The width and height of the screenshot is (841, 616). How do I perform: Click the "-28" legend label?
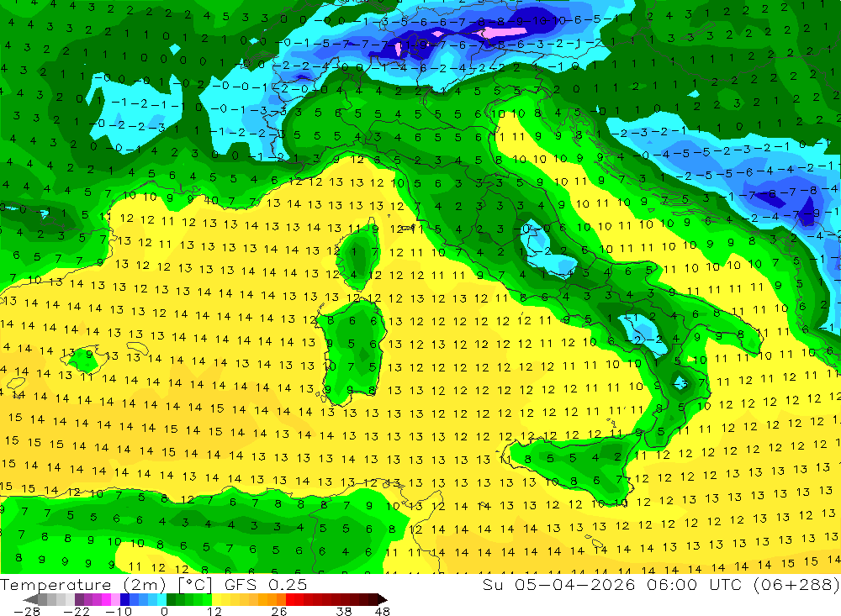pos(27,612)
